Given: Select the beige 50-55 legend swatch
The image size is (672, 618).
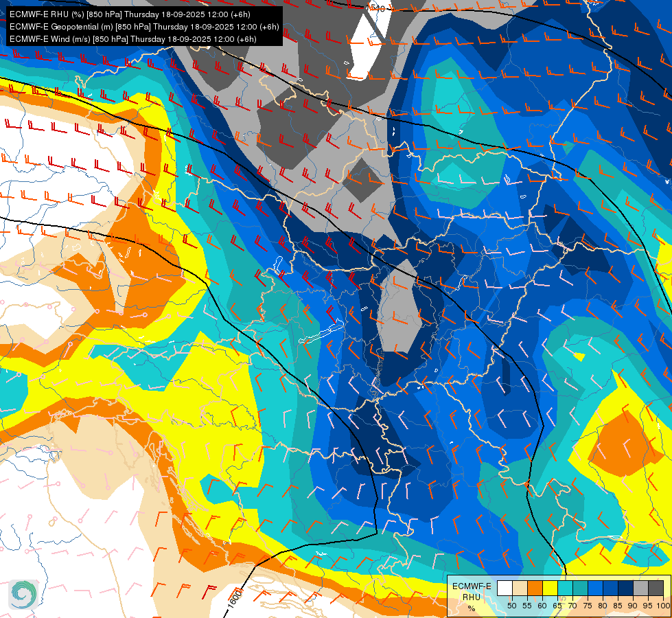Looking at the screenshot, I should 520,588.
